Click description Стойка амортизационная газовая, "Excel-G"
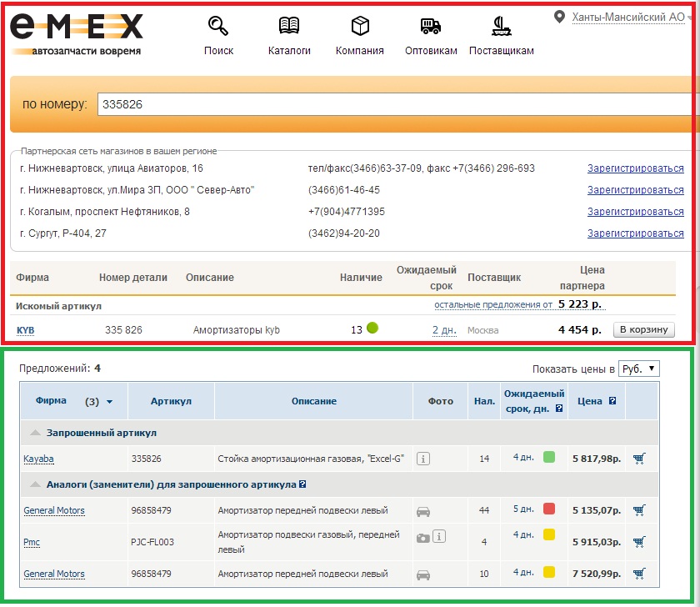 click(311, 459)
